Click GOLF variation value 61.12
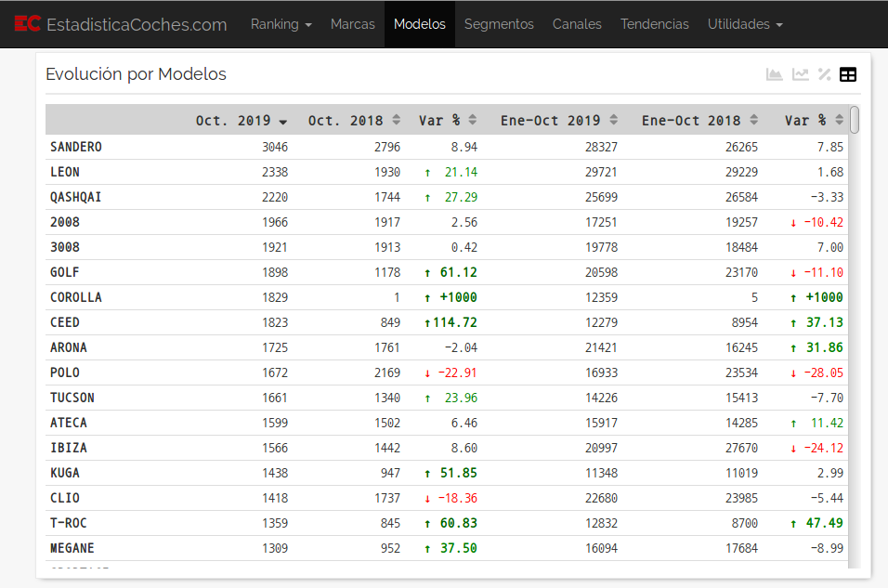 point(459,272)
